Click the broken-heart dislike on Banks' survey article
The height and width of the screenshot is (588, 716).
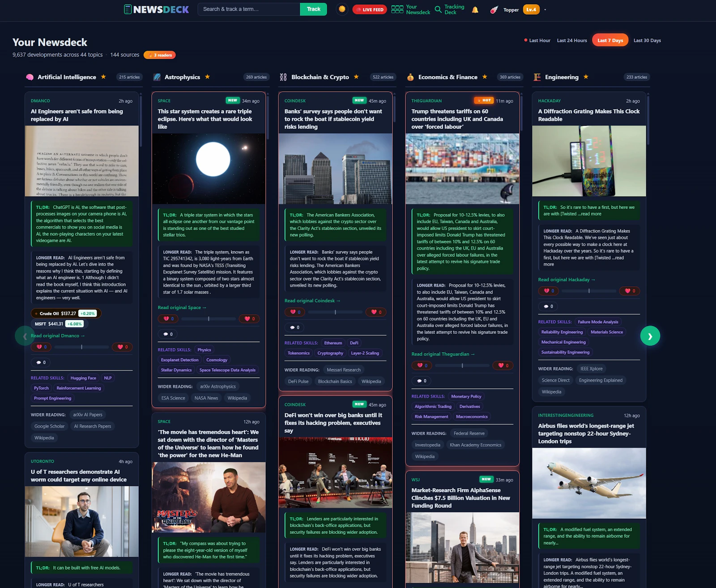click(x=295, y=312)
